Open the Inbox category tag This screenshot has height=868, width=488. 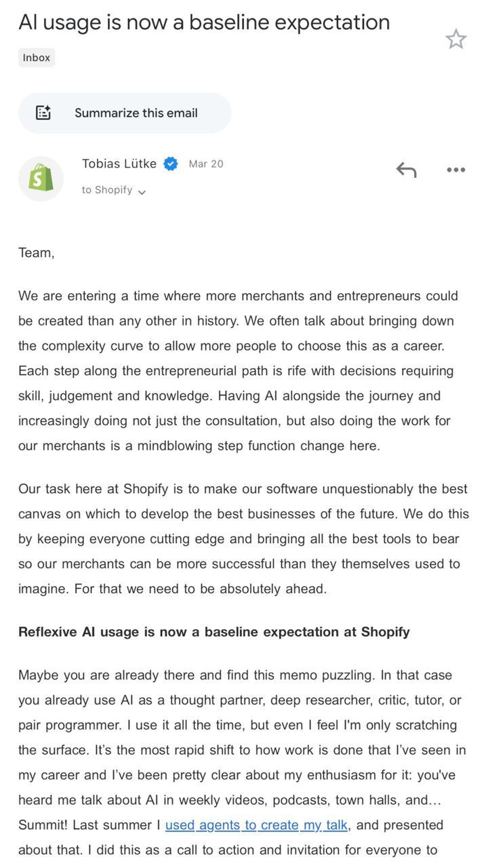point(35,58)
